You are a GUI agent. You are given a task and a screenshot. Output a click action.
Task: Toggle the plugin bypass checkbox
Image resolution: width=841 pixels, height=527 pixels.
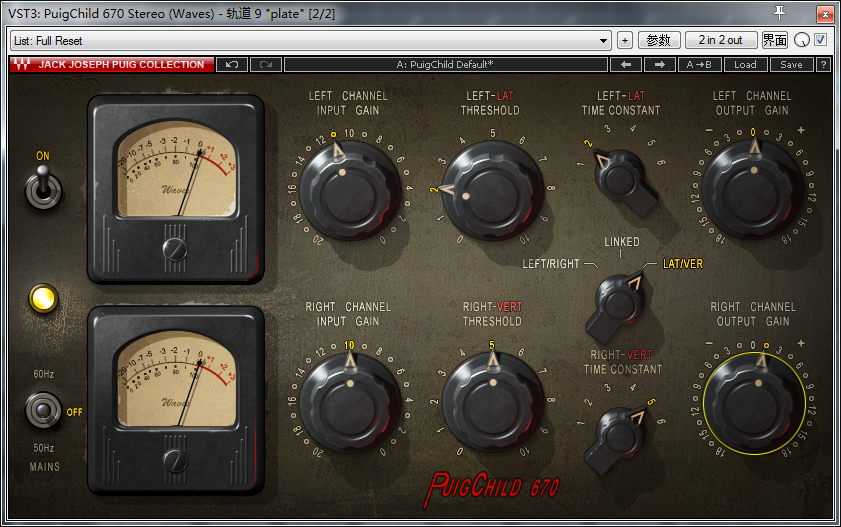[821, 40]
